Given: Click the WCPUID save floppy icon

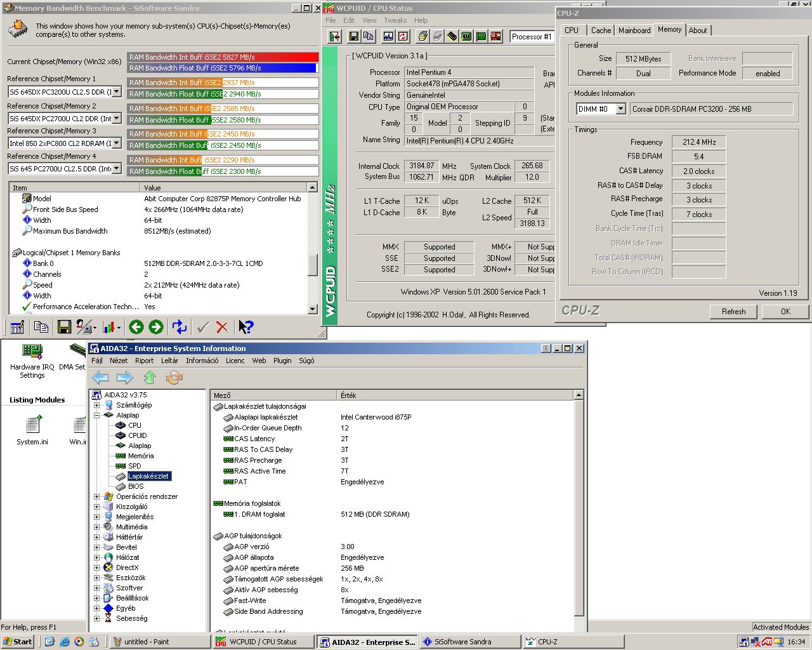Looking at the screenshot, I should coord(354,36).
